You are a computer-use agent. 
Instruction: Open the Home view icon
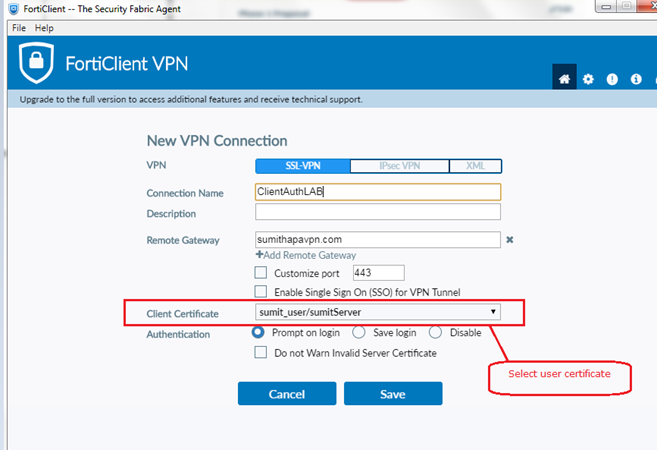pyautogui.click(x=564, y=78)
